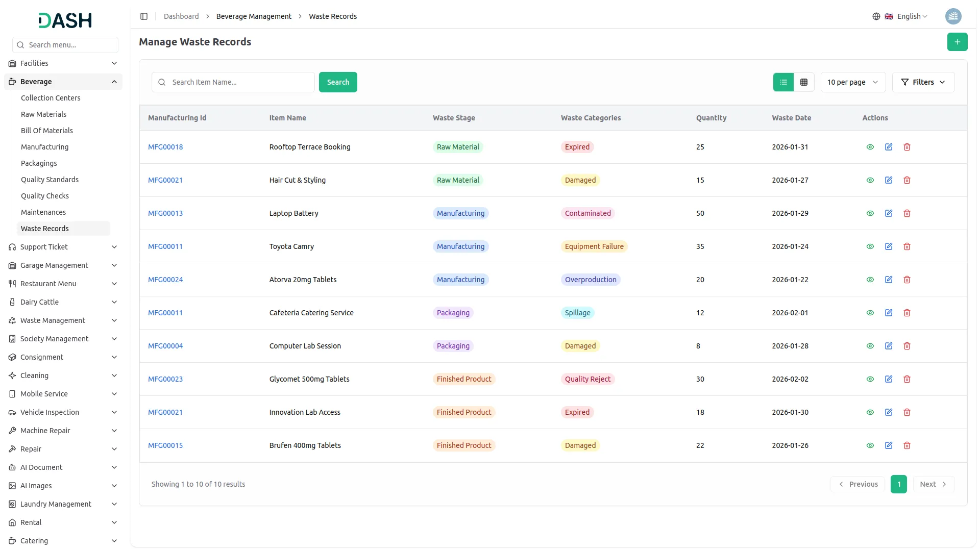Image resolution: width=980 pixels, height=551 pixels.
Task: Open the MFG00018 manufacturing link
Action: point(165,147)
